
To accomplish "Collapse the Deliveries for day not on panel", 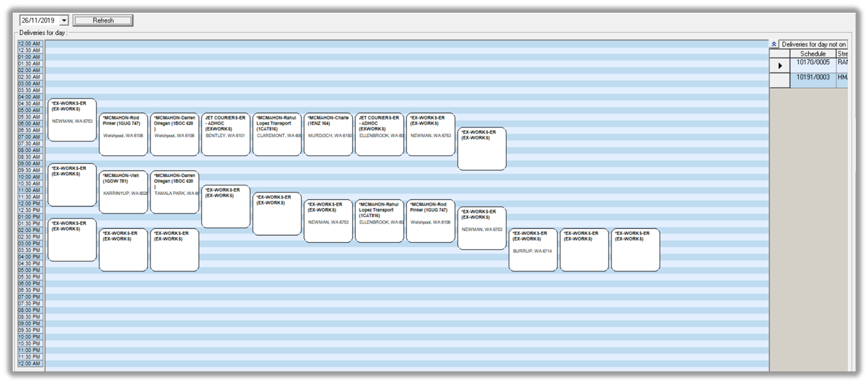I will coord(774,45).
